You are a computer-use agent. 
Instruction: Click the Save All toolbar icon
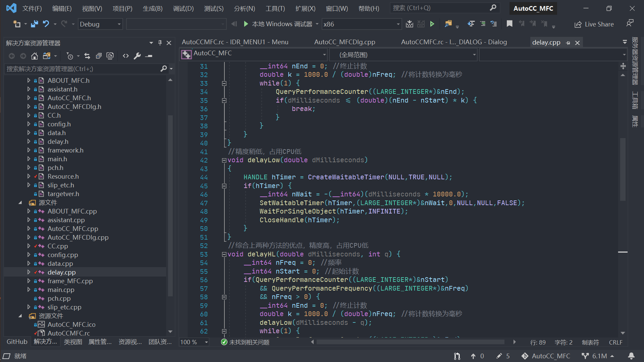click(34, 24)
